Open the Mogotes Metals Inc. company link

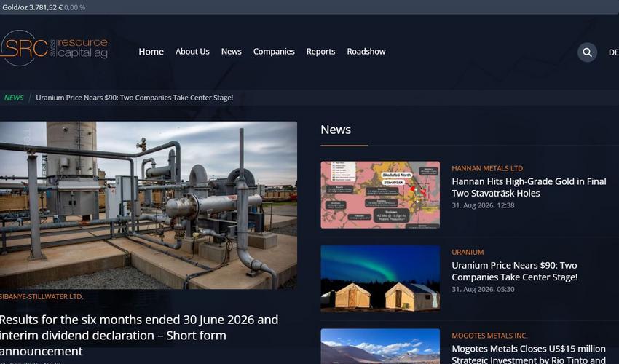[x=489, y=336]
